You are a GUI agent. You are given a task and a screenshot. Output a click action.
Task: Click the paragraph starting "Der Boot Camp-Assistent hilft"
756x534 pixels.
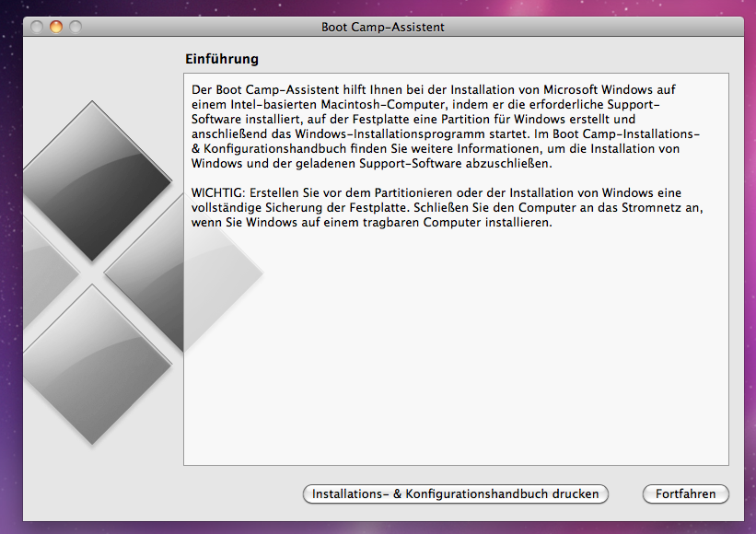tap(446, 126)
